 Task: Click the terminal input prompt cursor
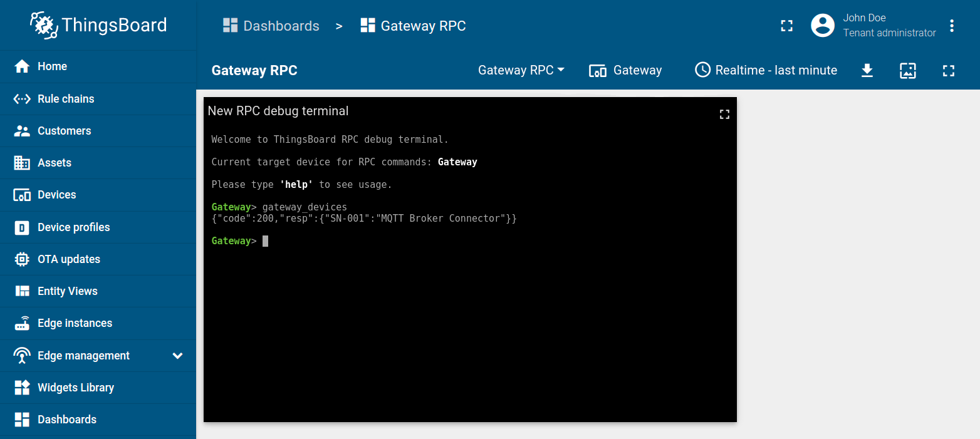pyautogui.click(x=265, y=240)
